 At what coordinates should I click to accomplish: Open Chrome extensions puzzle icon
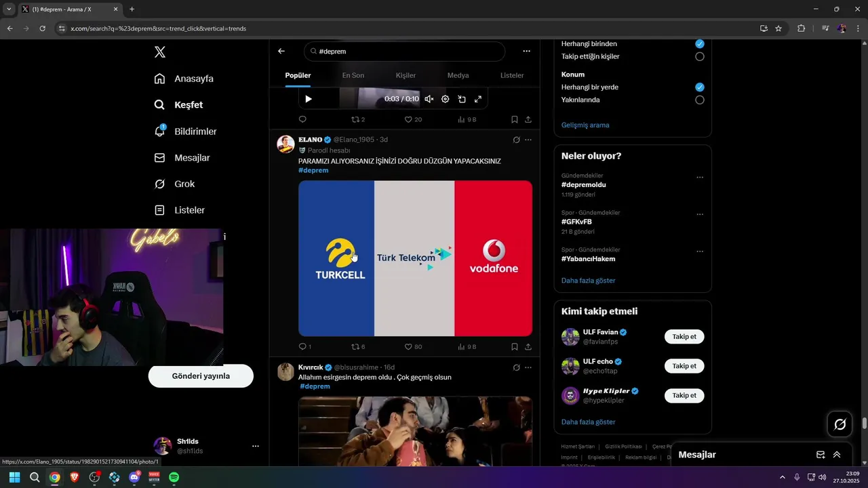pyautogui.click(x=802, y=28)
